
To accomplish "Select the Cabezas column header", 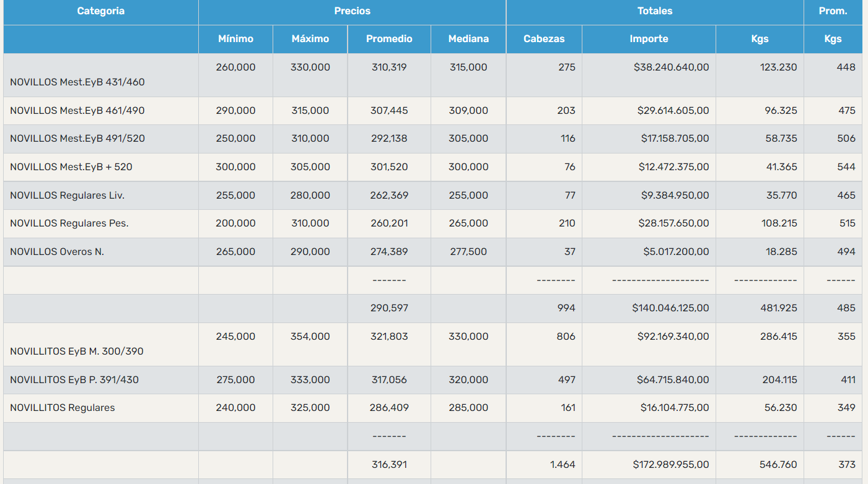I will coord(544,39).
